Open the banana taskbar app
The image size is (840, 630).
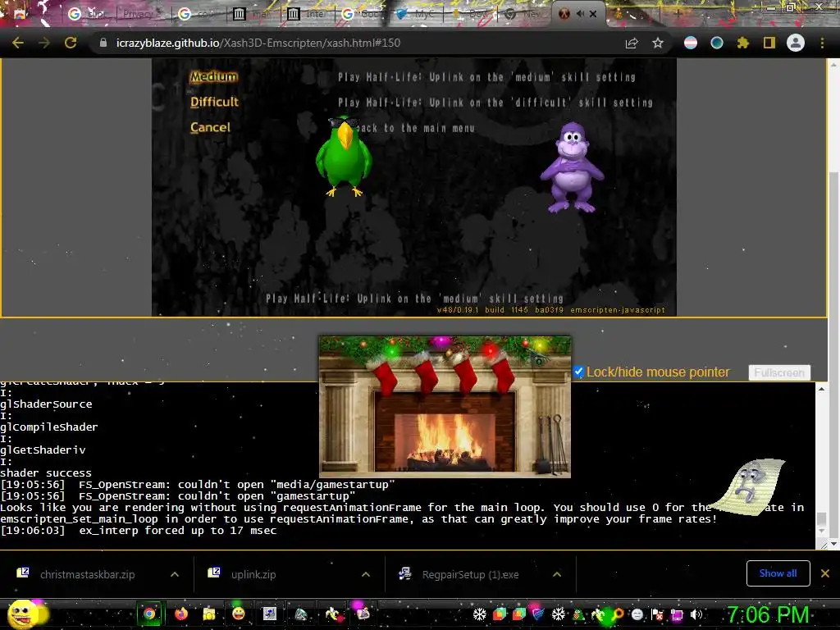click(x=333, y=614)
